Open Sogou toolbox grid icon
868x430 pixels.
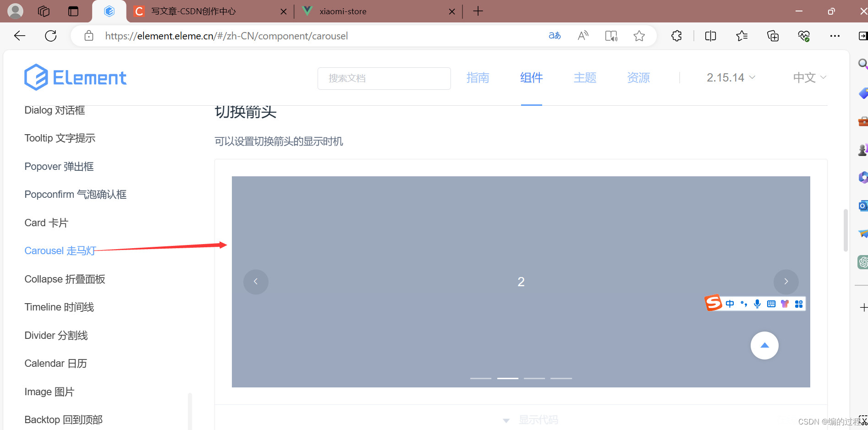click(x=799, y=304)
